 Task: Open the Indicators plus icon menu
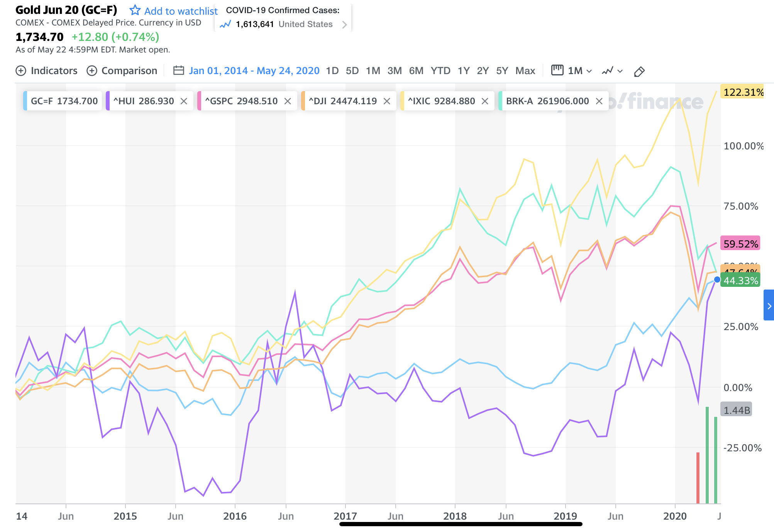(x=21, y=71)
